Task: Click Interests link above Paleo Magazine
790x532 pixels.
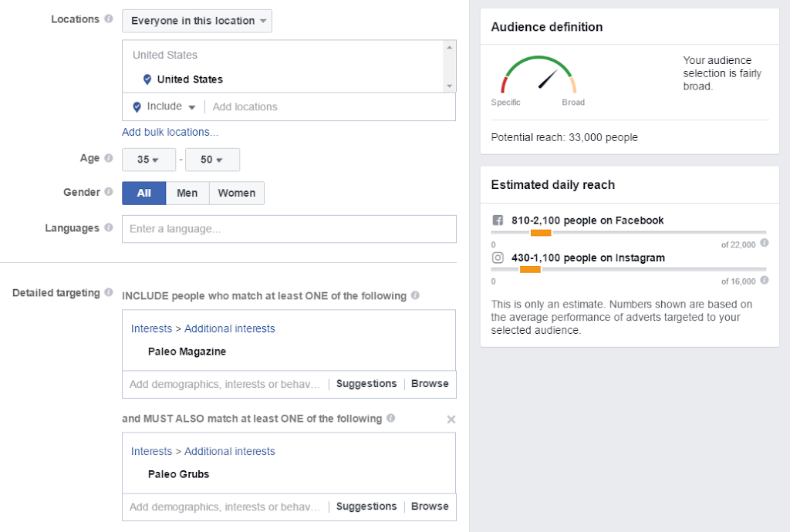Action: [x=152, y=328]
